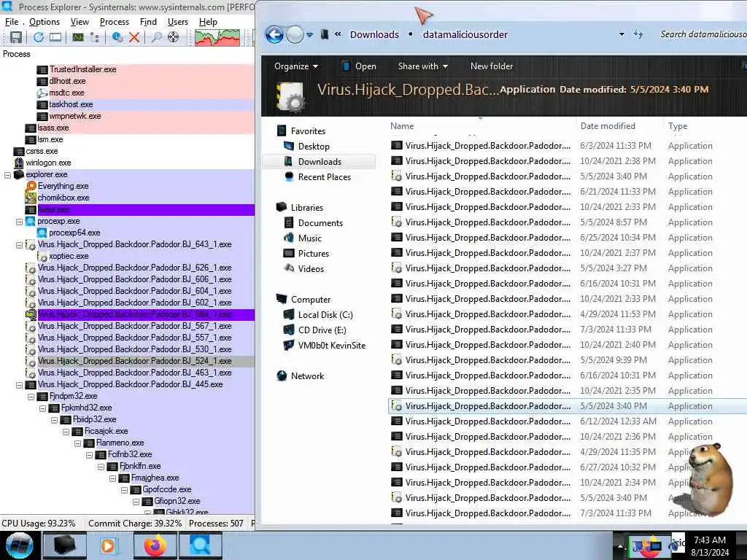Select the TrustedInstaller.exe process
The height and width of the screenshot is (560, 747).
coord(83,69)
